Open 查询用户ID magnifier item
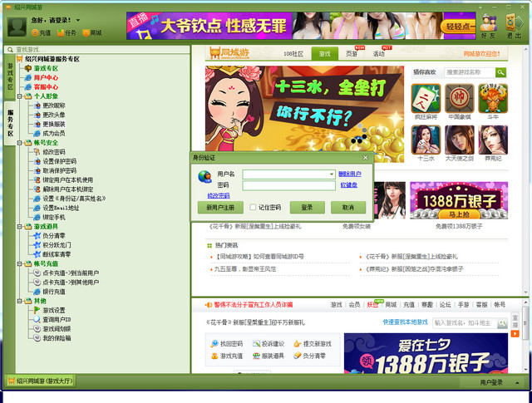 click(52, 320)
